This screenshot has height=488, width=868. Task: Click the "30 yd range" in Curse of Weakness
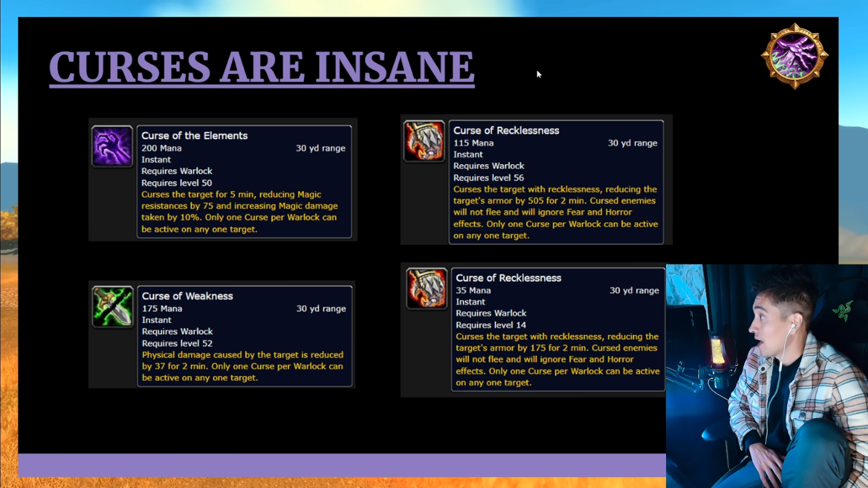click(321, 309)
